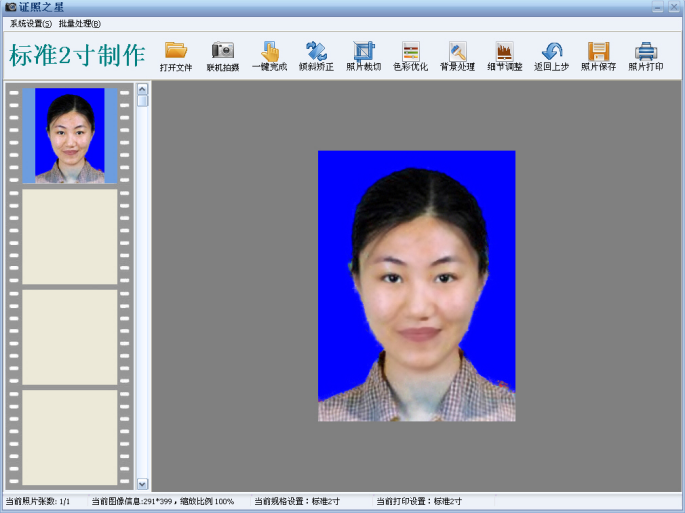The height and width of the screenshot is (513, 685).
Task: Close the 证照之星 window
Action: pyautogui.click(x=674, y=7)
